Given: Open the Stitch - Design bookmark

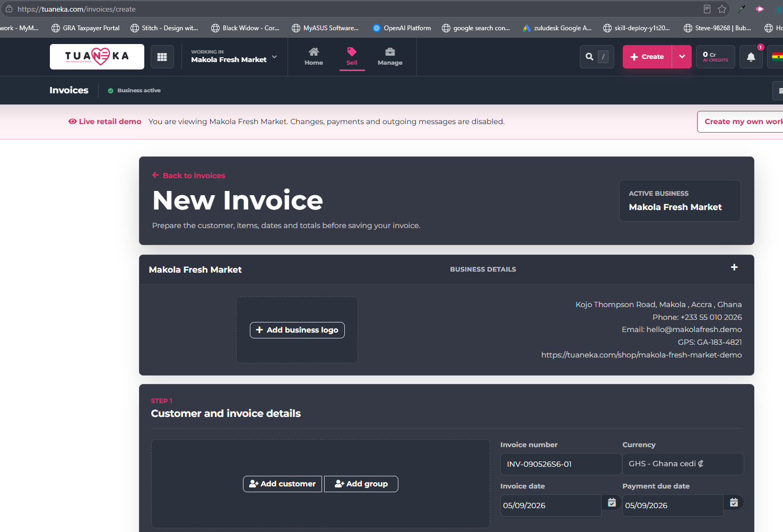Looking at the screenshot, I should 164,28.
